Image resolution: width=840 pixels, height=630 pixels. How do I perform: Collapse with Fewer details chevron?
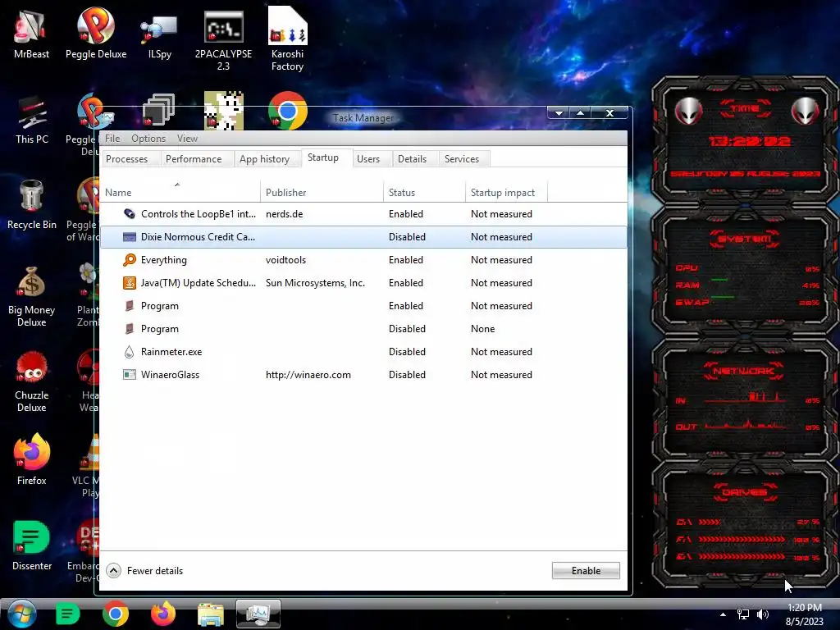[x=113, y=571]
